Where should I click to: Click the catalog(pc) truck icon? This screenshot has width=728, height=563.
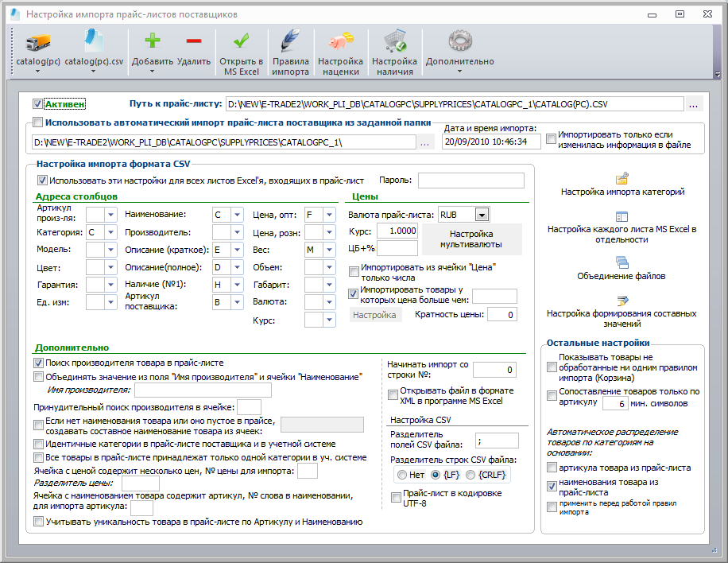[38, 42]
